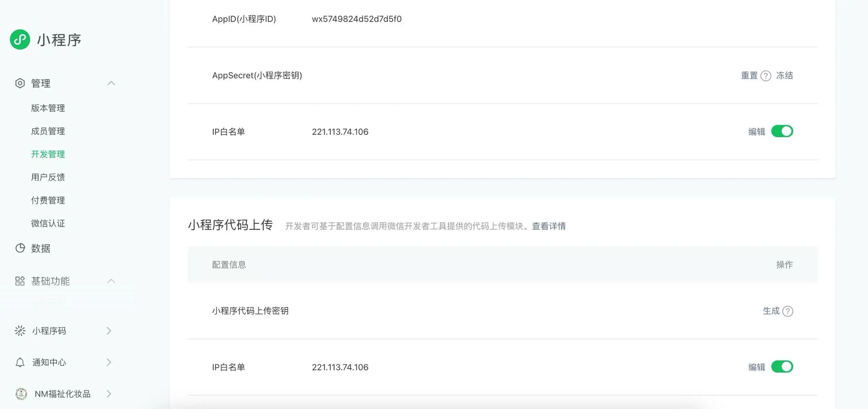Image resolution: width=868 pixels, height=409 pixels.
Task: Click 冻结 to freeze the AppSecret
Action: point(784,75)
